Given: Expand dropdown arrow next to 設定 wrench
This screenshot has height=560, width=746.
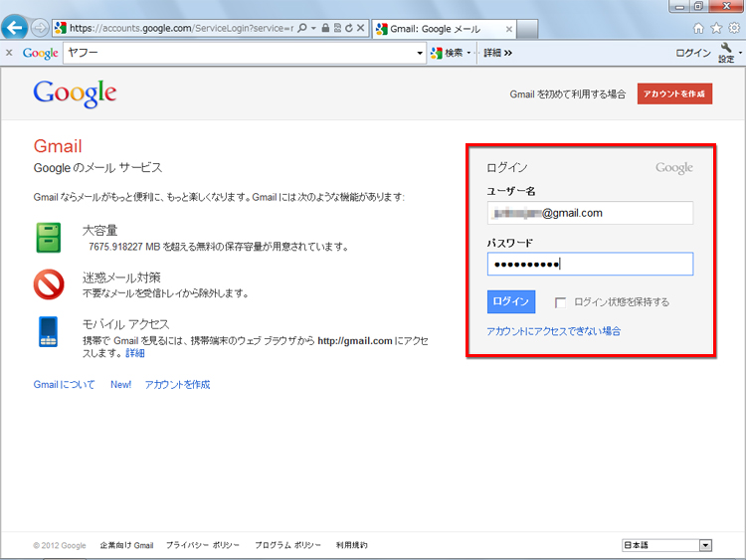Looking at the screenshot, I should [x=740, y=53].
